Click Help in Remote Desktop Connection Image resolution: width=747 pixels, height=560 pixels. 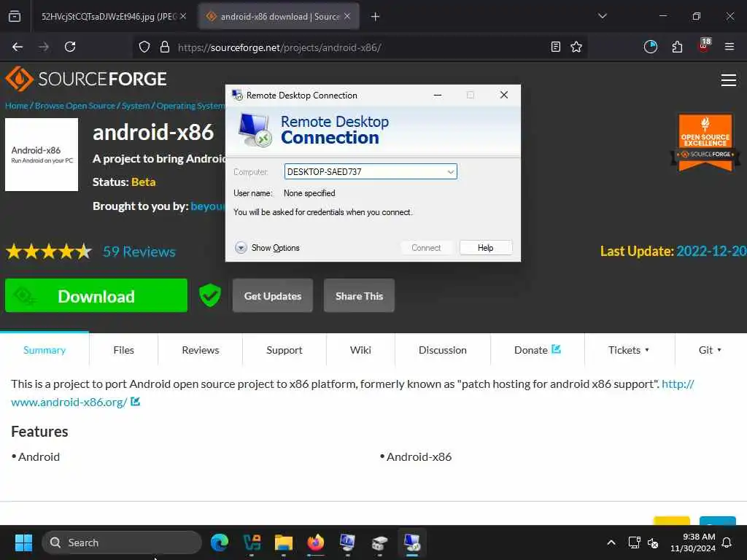click(x=485, y=248)
